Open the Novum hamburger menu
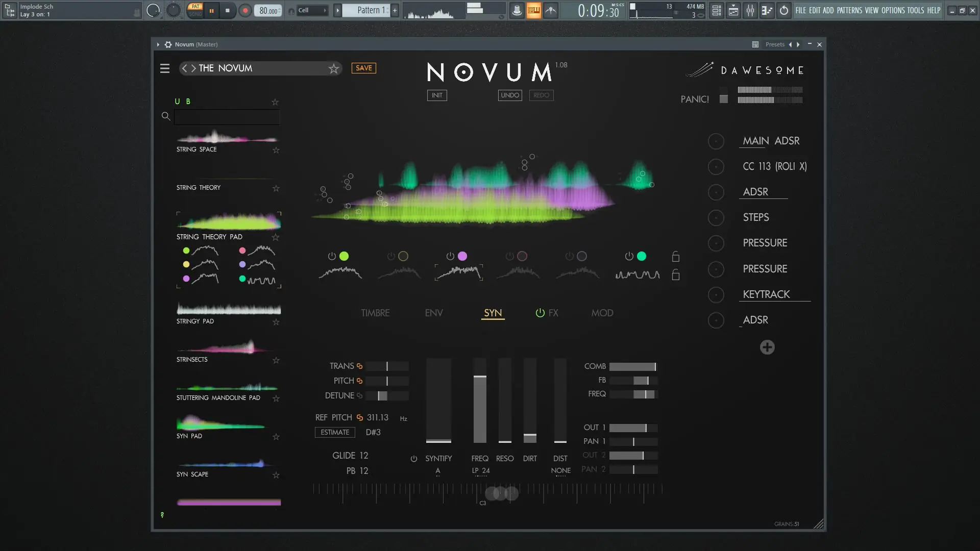 click(164, 68)
